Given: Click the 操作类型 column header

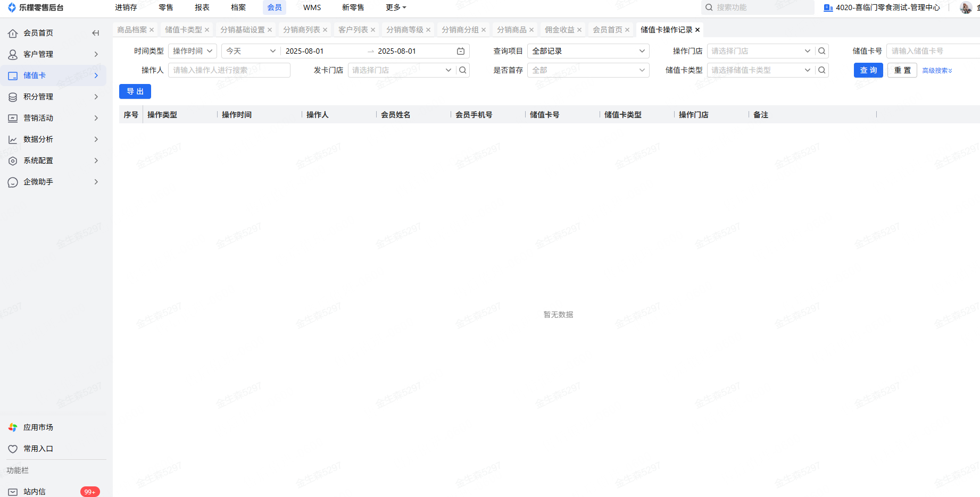Looking at the screenshot, I should (162, 115).
